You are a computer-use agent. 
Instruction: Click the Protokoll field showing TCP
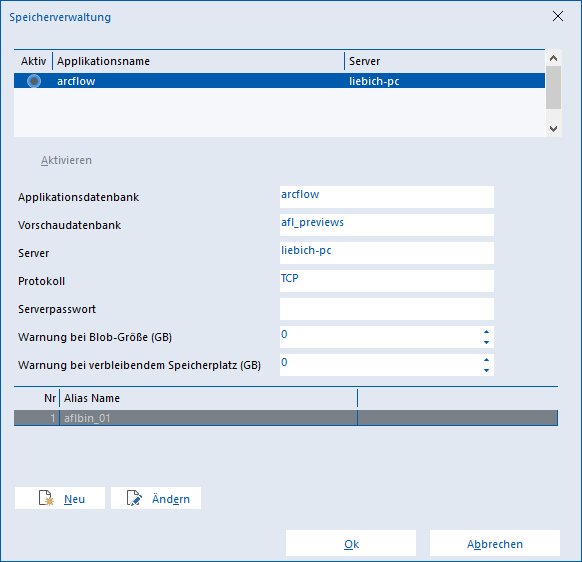coord(387,281)
